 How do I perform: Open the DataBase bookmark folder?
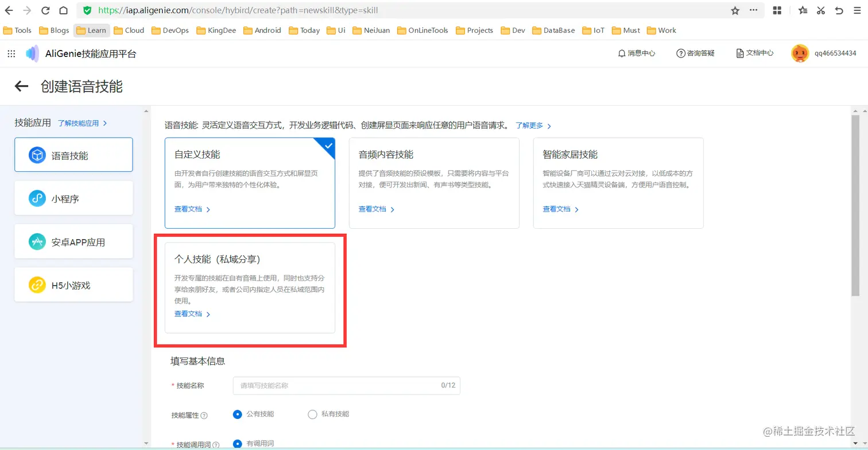pyautogui.click(x=553, y=30)
